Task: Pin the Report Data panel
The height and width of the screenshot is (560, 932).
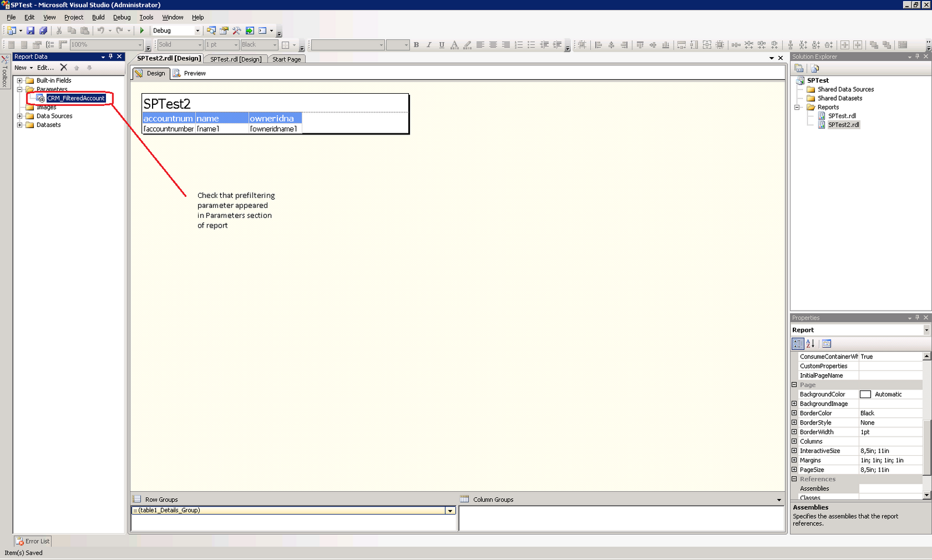Action: click(111, 56)
